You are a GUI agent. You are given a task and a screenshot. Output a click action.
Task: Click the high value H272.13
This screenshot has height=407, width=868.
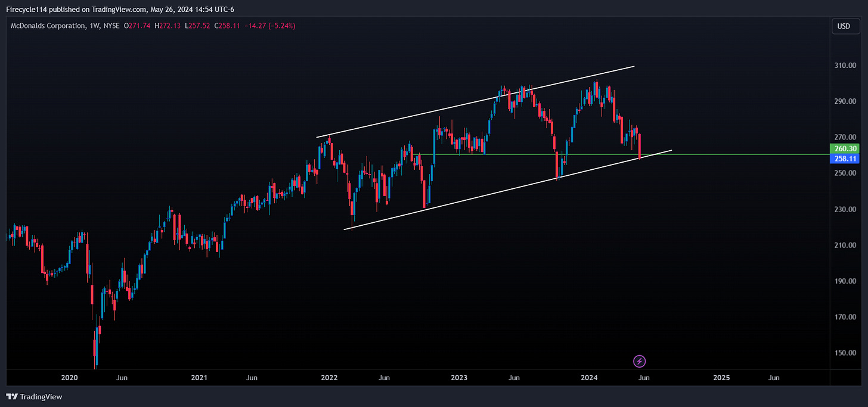tap(168, 26)
